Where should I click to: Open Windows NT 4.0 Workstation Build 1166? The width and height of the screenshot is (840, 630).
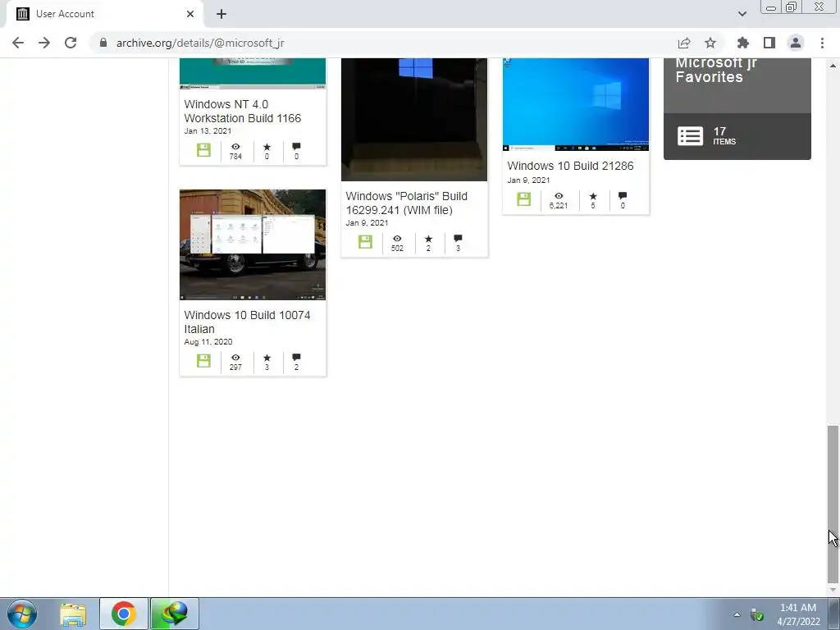point(242,112)
